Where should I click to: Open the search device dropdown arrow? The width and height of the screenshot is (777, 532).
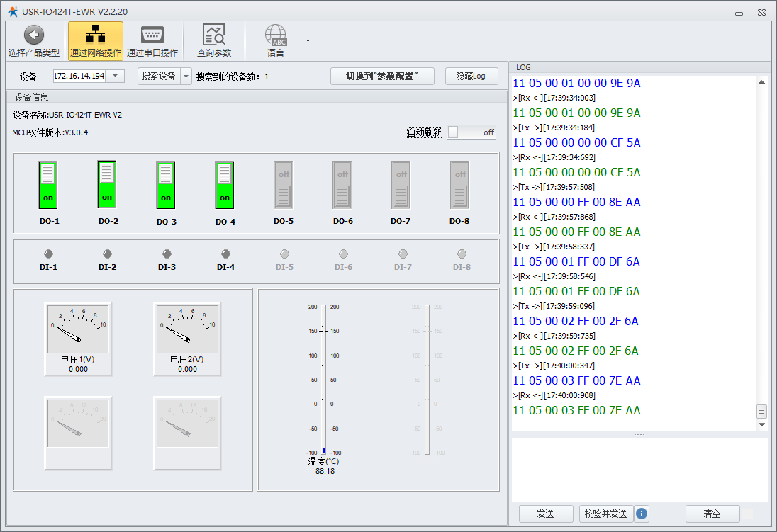tap(186, 77)
